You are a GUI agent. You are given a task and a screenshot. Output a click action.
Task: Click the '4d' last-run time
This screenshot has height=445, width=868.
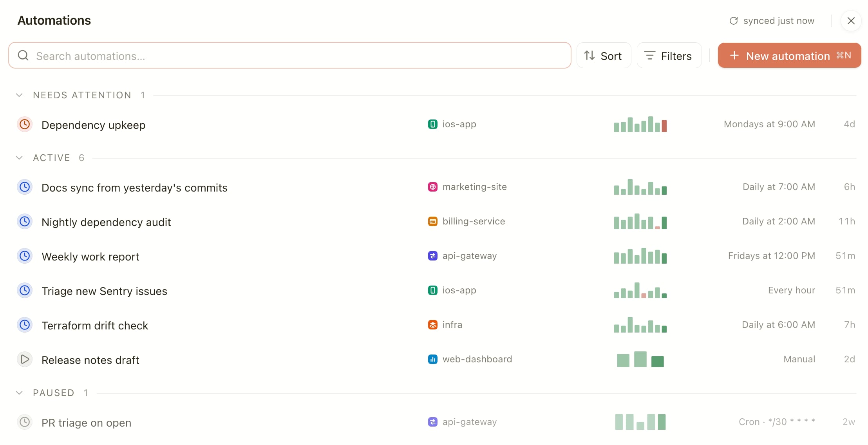tap(849, 124)
